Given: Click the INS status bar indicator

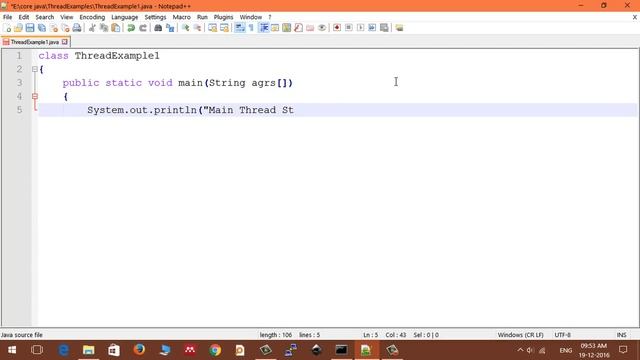Looking at the screenshot, I should click(622, 335).
